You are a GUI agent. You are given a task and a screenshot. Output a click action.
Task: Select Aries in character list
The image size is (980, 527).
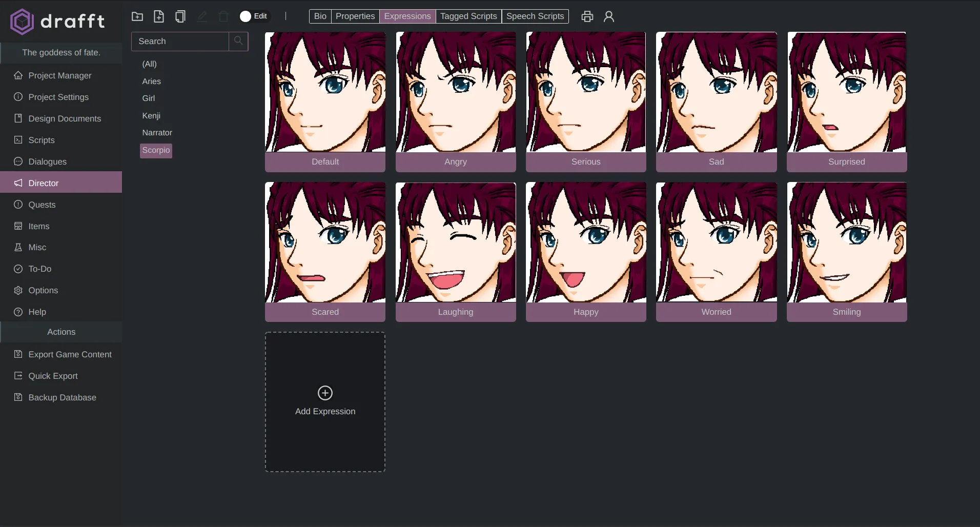tap(152, 82)
